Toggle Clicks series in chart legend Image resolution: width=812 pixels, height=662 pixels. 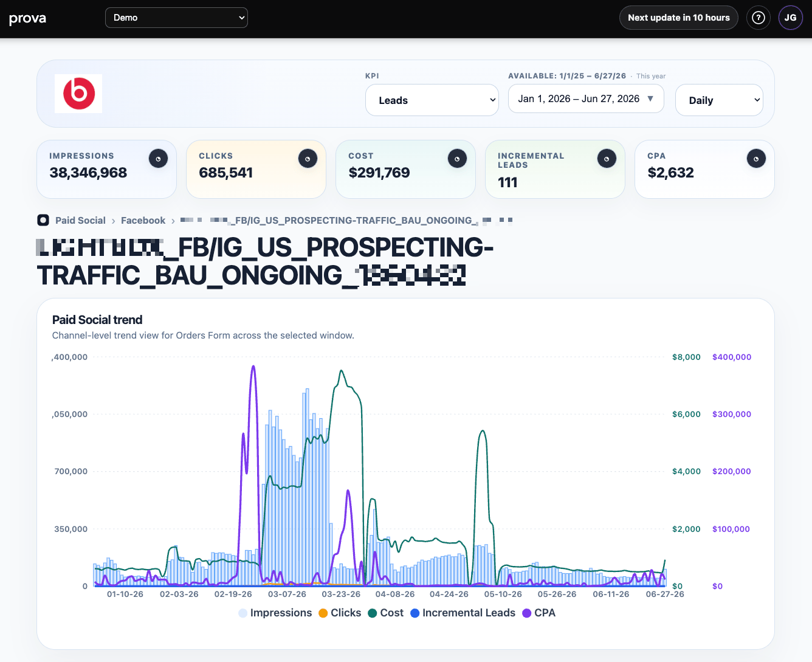click(x=340, y=613)
